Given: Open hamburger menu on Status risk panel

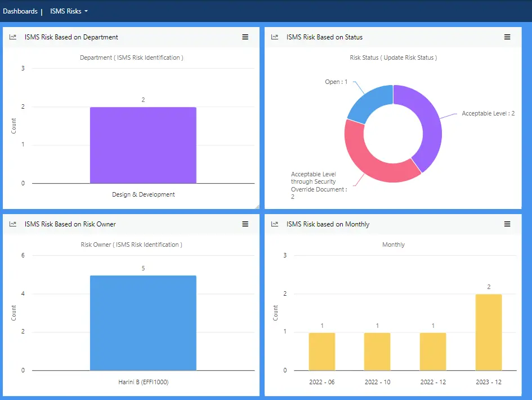Looking at the screenshot, I should click(507, 37).
